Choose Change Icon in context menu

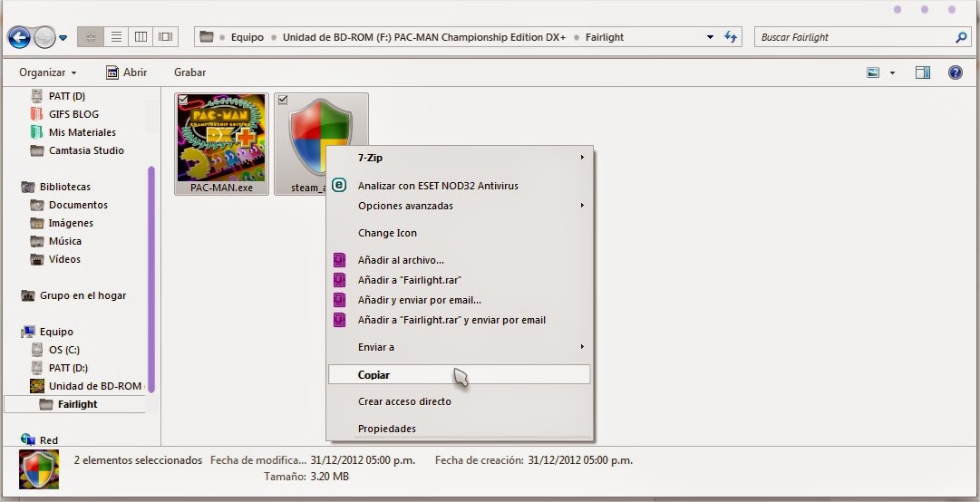click(x=460, y=233)
